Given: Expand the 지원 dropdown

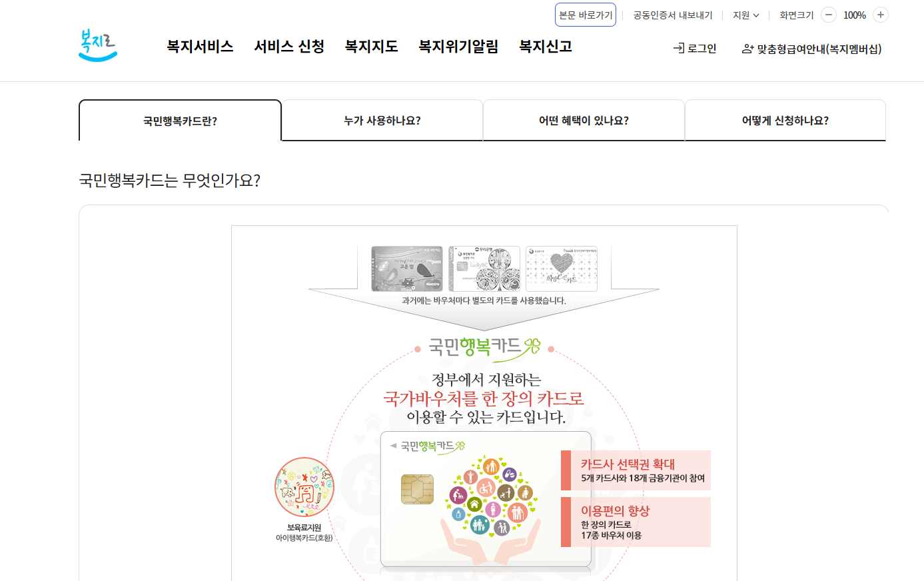Looking at the screenshot, I should point(745,15).
